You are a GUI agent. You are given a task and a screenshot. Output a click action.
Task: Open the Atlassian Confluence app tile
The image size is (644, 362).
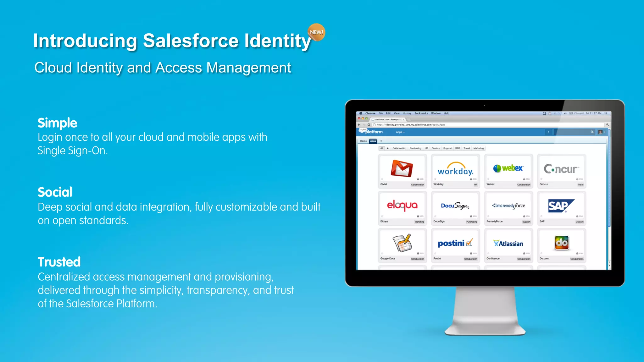pos(508,245)
